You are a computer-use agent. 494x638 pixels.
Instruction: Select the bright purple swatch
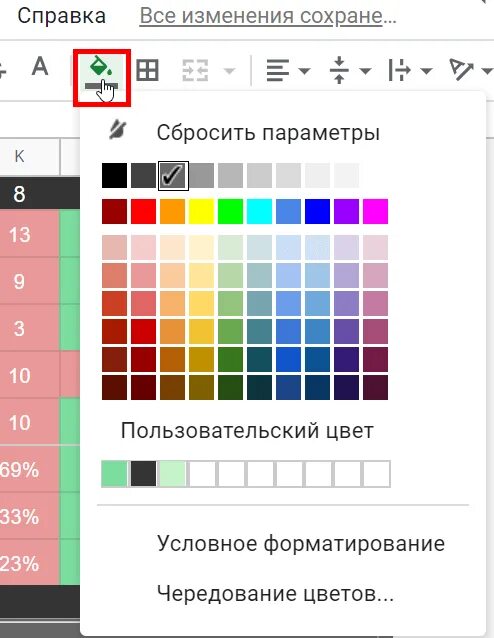(x=346, y=211)
